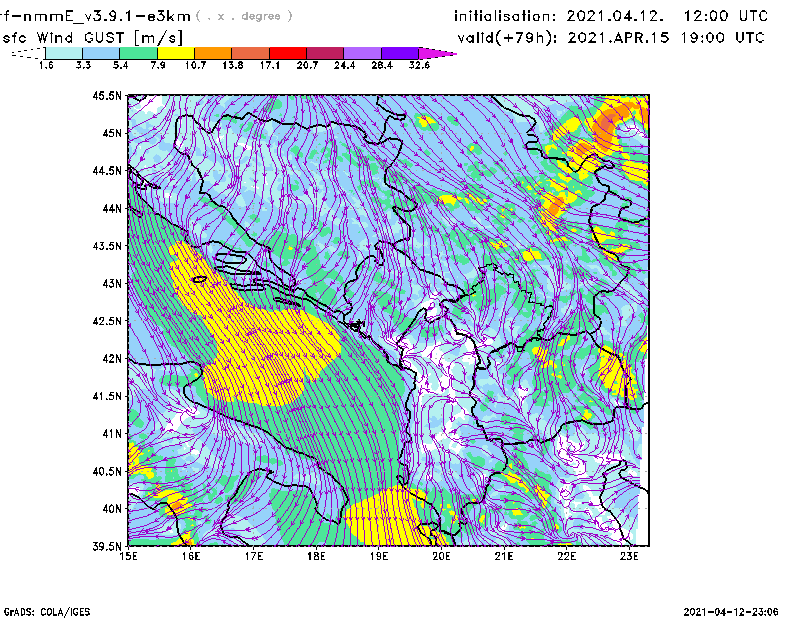Click the legend value 7.9
Viewport: 800px width, 618px height.
(158, 65)
